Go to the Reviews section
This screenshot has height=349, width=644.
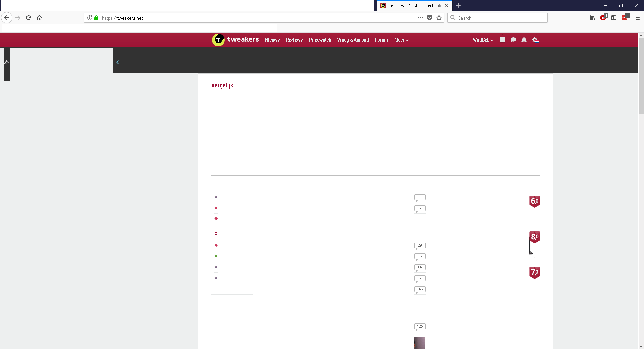[294, 40]
